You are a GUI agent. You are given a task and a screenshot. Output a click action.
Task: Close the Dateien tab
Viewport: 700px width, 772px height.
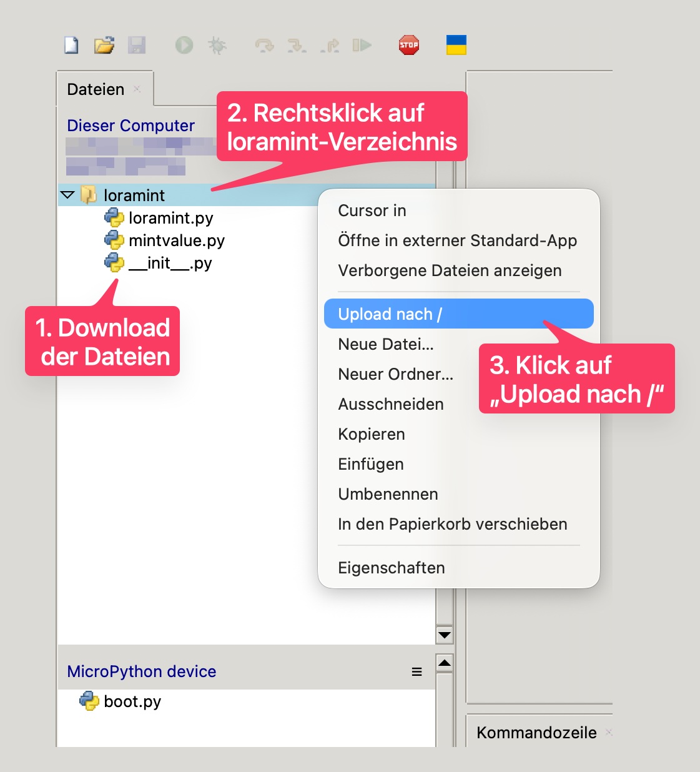[x=137, y=89]
